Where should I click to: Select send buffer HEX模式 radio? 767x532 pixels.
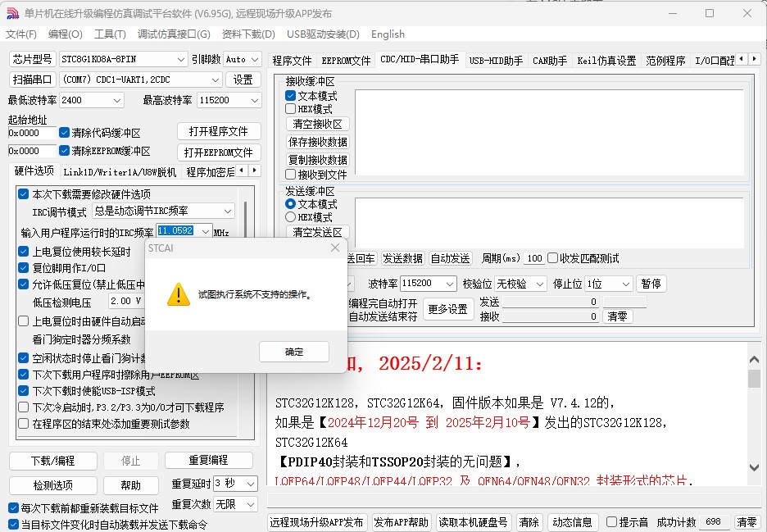click(x=291, y=216)
